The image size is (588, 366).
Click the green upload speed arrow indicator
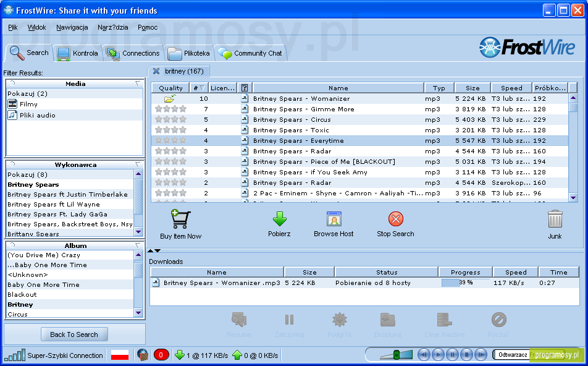[x=237, y=355]
